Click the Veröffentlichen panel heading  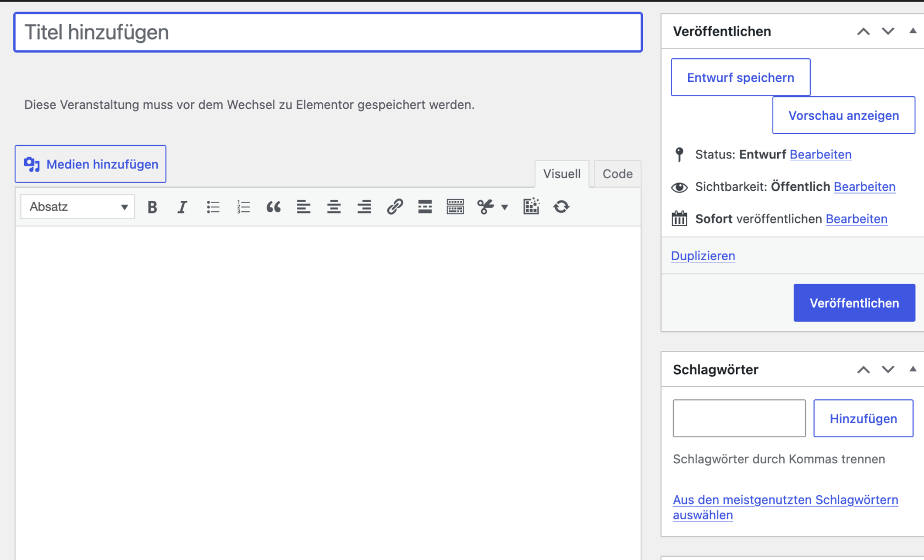[722, 31]
